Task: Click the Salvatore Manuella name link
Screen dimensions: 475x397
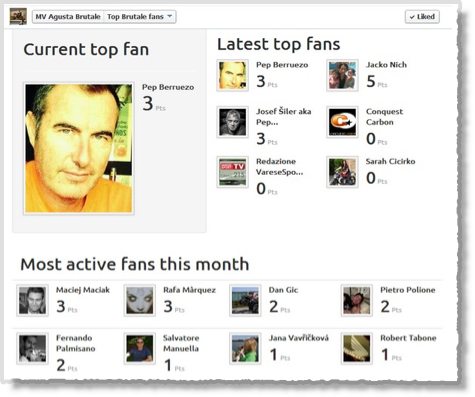Action: click(181, 343)
